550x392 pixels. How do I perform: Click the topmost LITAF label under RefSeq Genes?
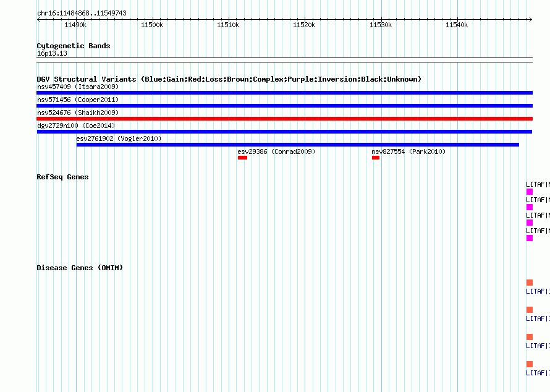click(x=538, y=184)
